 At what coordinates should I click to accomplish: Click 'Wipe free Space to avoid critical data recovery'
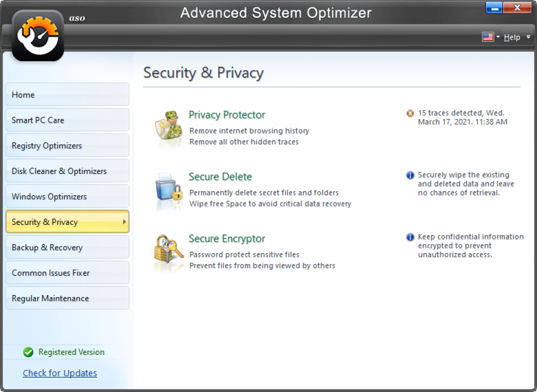(x=270, y=204)
